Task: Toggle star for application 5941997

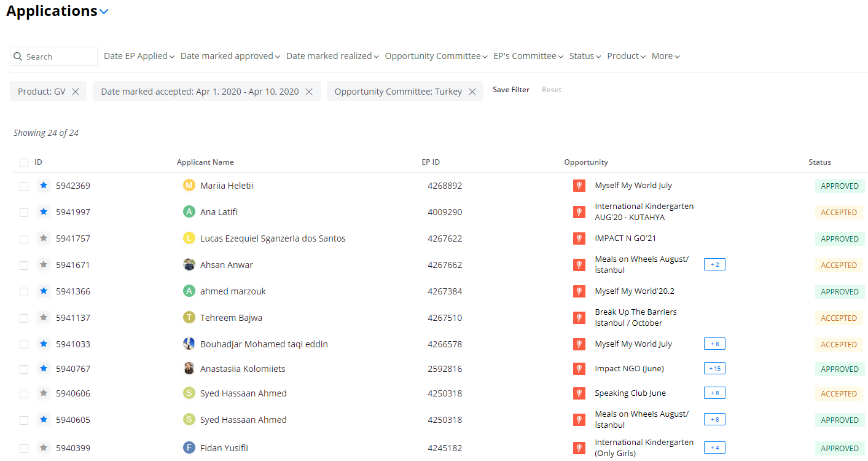Action: click(44, 211)
